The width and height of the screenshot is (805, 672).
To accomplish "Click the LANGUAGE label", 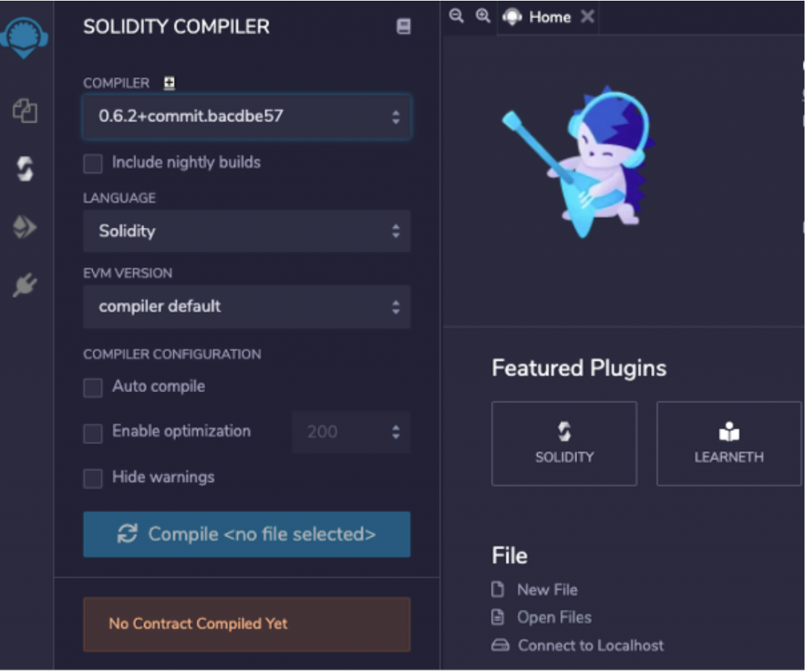I will tap(119, 197).
